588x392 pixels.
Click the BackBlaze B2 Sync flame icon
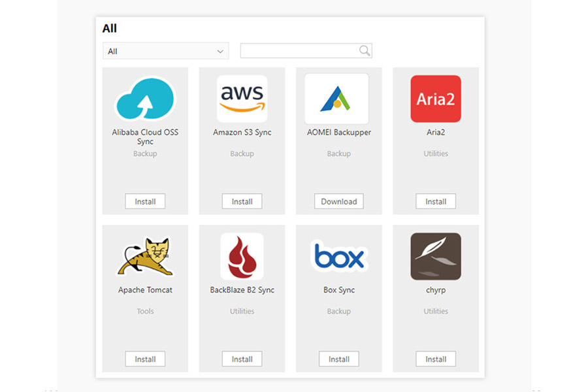coord(242,256)
